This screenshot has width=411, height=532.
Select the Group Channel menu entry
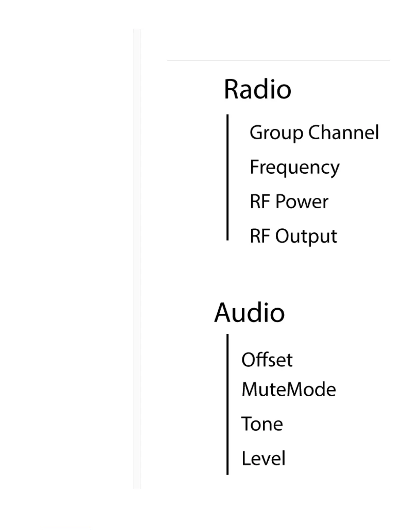click(314, 132)
